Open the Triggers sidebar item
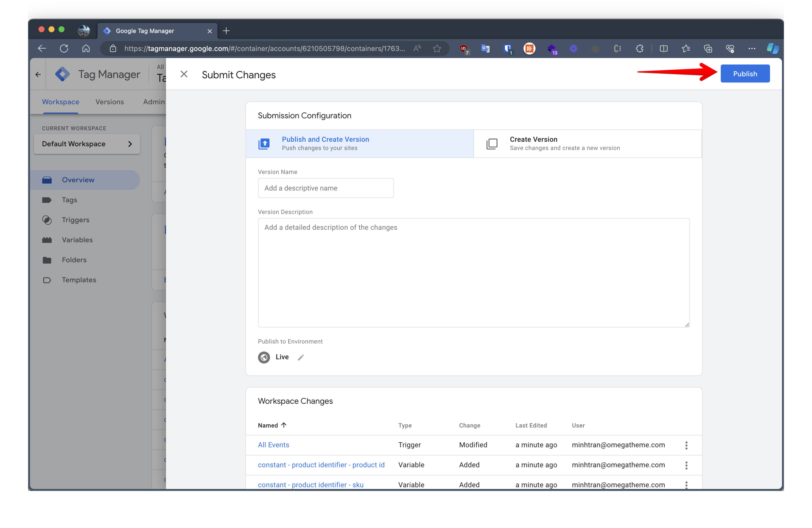The height and width of the screenshot is (528, 812). point(75,220)
